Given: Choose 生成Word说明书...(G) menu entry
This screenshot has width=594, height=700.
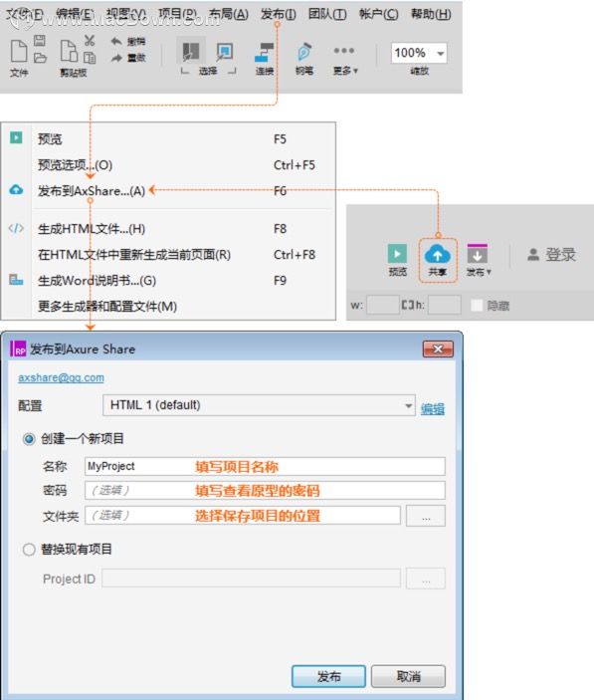Looking at the screenshot, I should pyautogui.click(x=168, y=281).
